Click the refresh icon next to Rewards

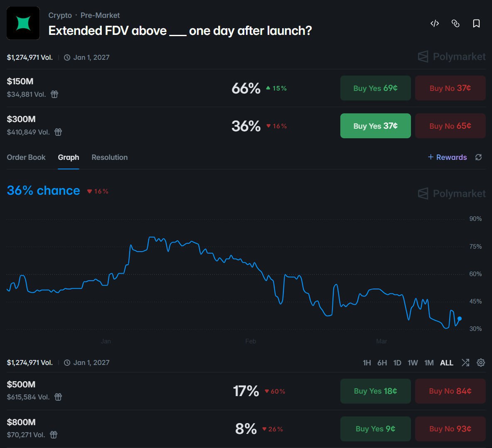click(x=479, y=157)
